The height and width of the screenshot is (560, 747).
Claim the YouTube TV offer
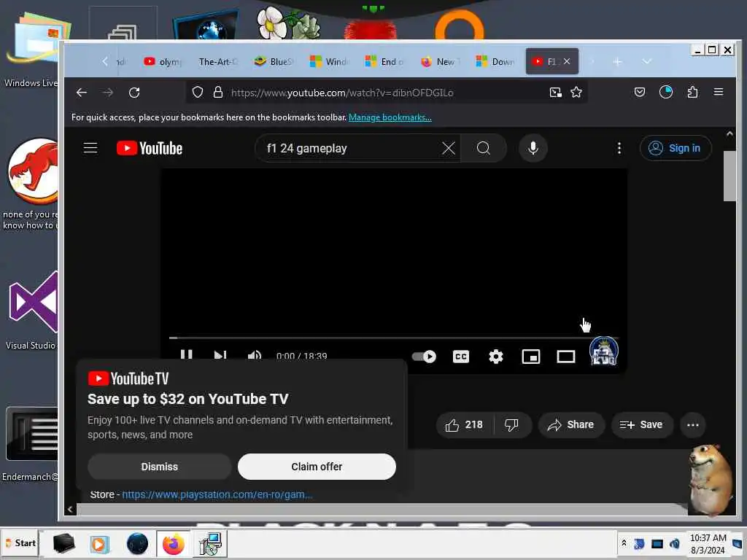[317, 467]
